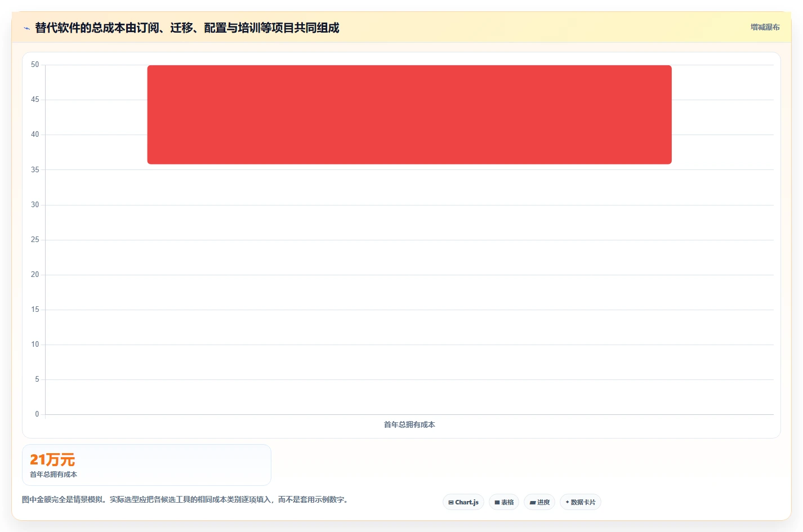Click the 21万元 value in the data card
The width and height of the screenshot is (803, 532).
coord(52,459)
